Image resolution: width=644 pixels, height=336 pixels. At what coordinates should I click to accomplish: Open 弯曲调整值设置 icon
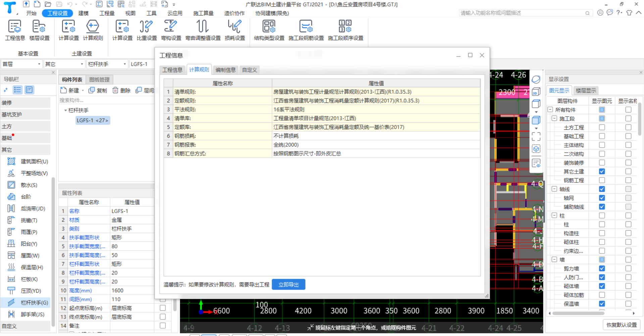[203, 30]
